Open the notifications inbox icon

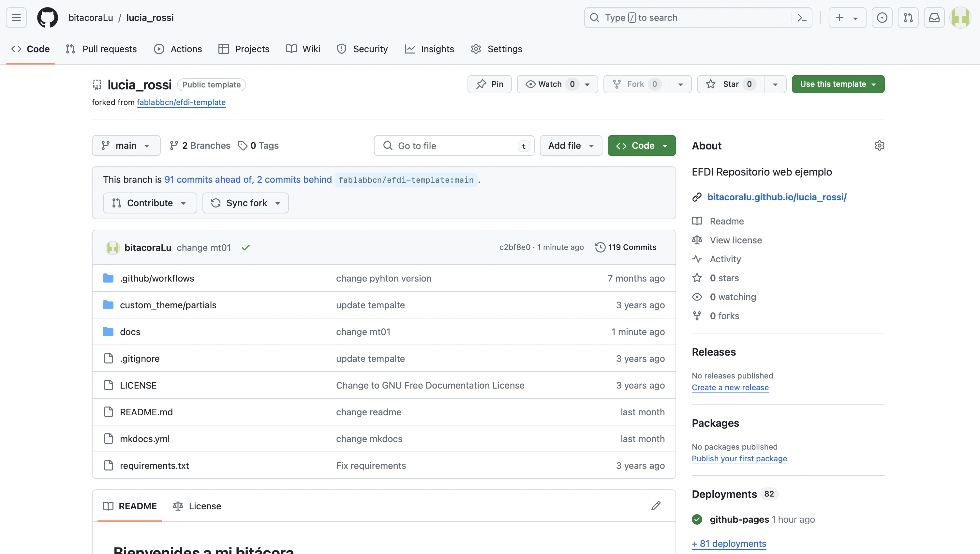(x=934, y=18)
